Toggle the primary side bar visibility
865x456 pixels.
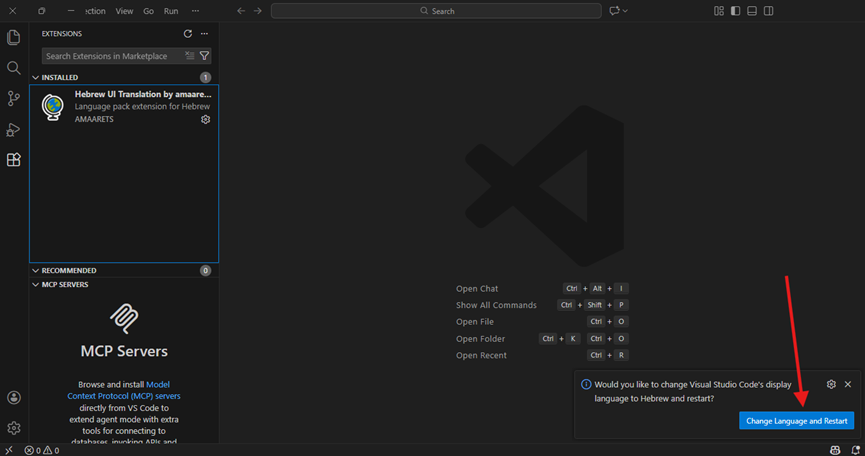(735, 11)
